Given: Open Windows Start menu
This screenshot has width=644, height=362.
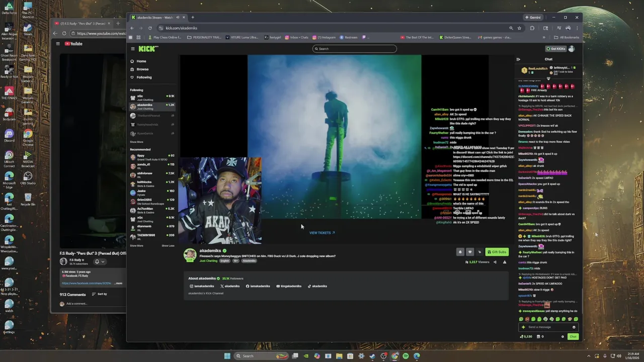Looking at the screenshot, I should 227,356.
